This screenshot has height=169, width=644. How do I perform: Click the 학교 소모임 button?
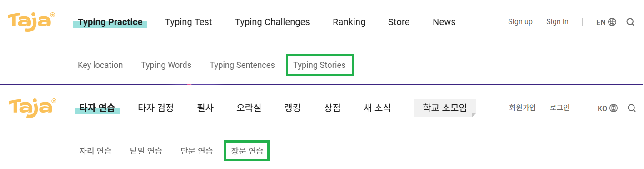[x=445, y=108]
